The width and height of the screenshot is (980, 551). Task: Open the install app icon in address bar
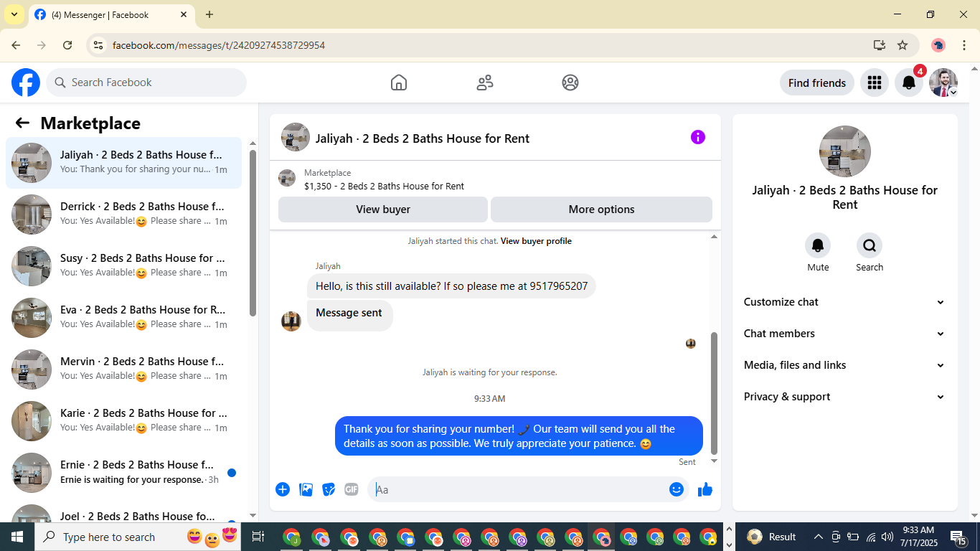click(880, 45)
